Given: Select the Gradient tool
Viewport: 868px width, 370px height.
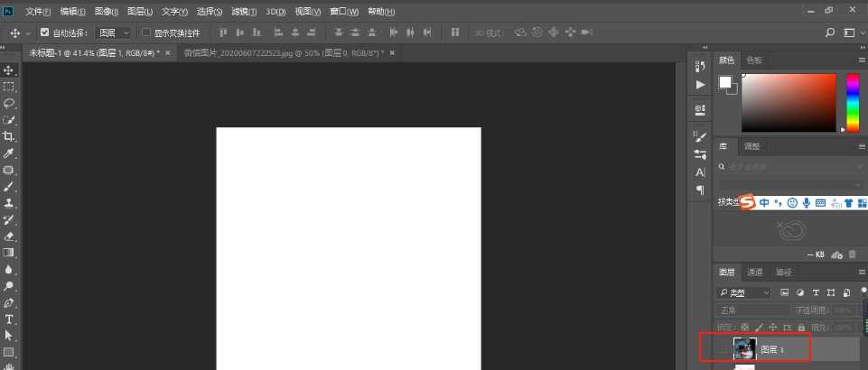Looking at the screenshot, I should pyautogui.click(x=9, y=253).
